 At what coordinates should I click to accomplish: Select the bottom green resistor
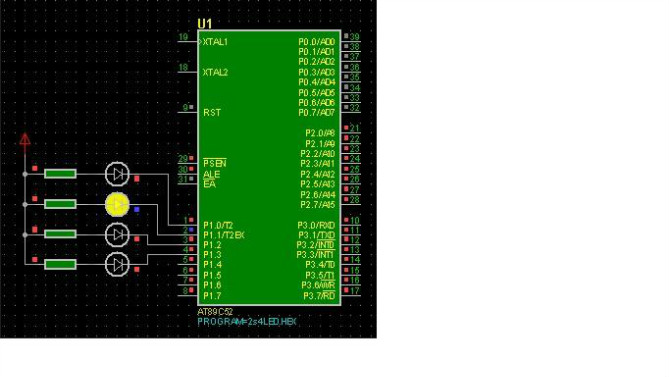point(60,264)
